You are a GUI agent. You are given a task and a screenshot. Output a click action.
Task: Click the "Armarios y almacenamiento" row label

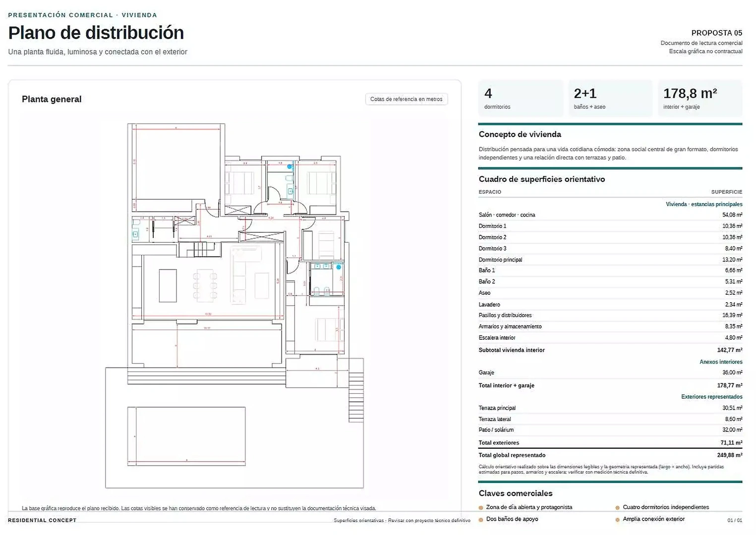click(510, 326)
